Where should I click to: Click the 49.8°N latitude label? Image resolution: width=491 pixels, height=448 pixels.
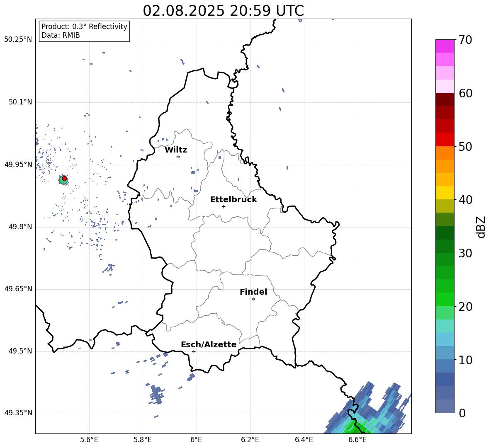20,227
